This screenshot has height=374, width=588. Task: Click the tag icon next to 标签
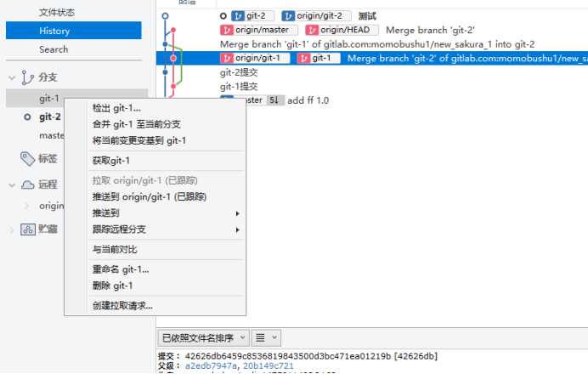point(27,158)
